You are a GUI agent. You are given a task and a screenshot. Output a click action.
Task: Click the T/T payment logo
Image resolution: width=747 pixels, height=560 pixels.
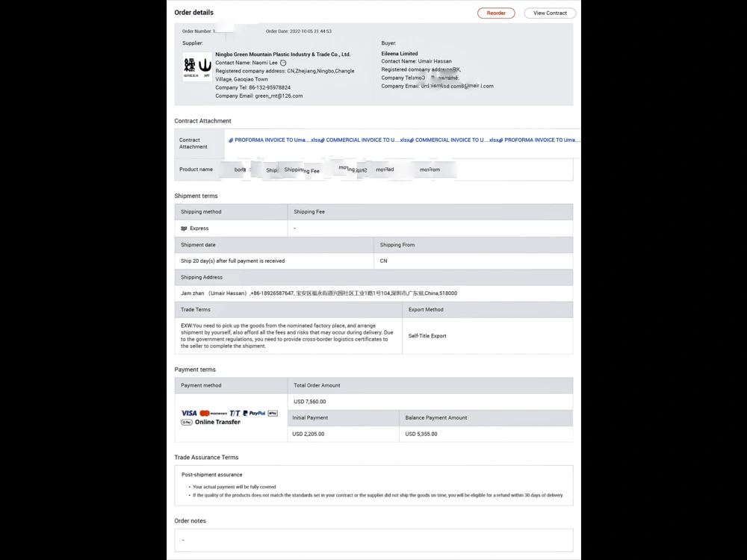coord(235,414)
